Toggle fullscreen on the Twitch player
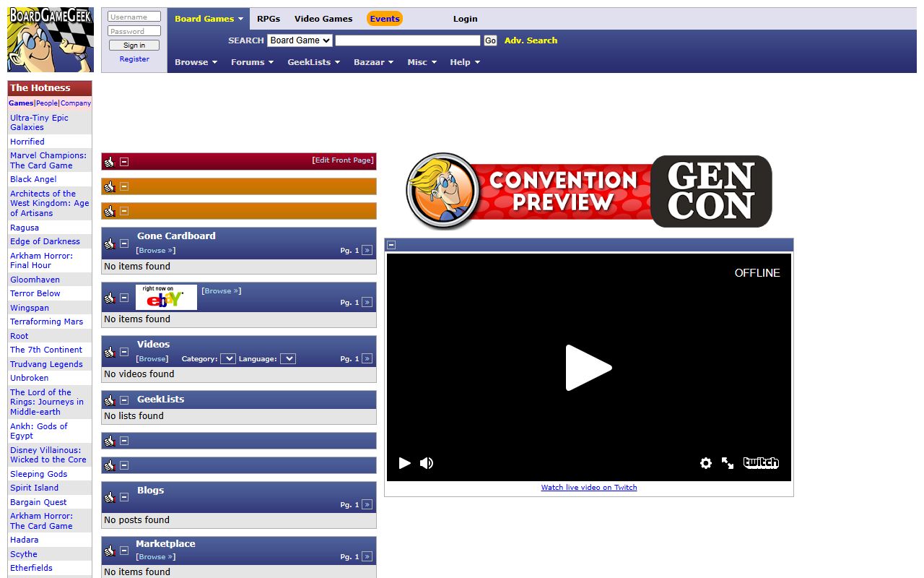 (728, 463)
